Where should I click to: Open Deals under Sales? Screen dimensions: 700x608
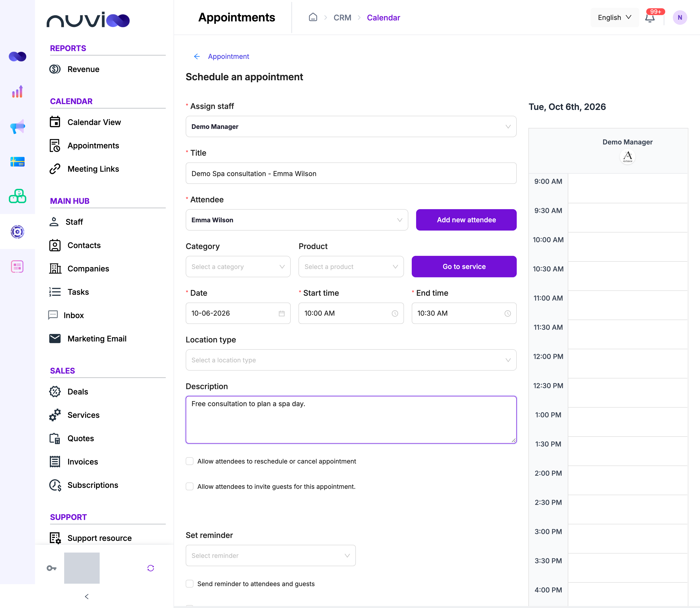coord(78,392)
